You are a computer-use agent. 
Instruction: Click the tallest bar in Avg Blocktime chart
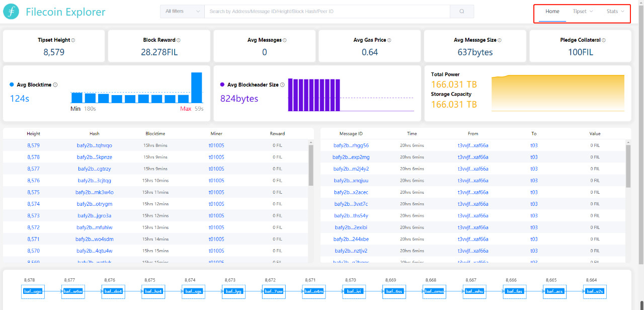[197, 88]
